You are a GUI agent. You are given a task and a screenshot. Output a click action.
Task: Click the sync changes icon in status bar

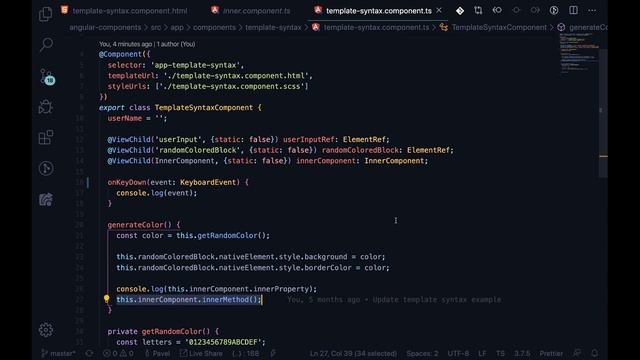click(x=89, y=353)
